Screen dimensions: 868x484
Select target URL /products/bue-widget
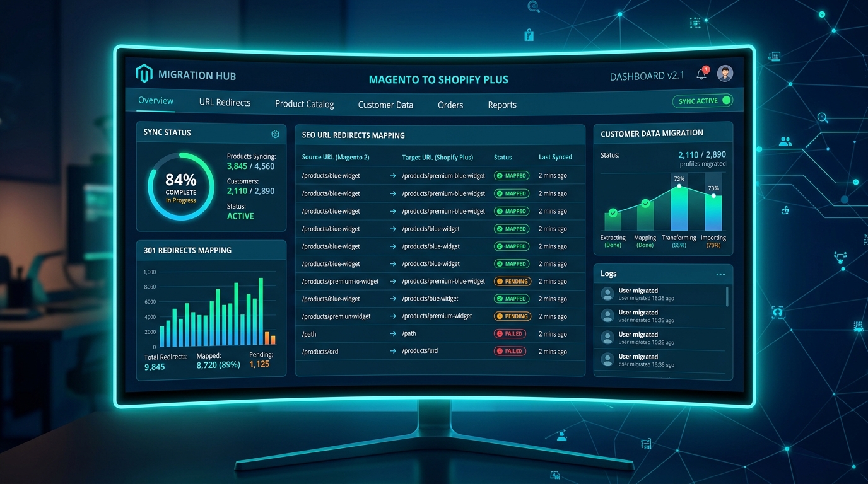(x=430, y=299)
